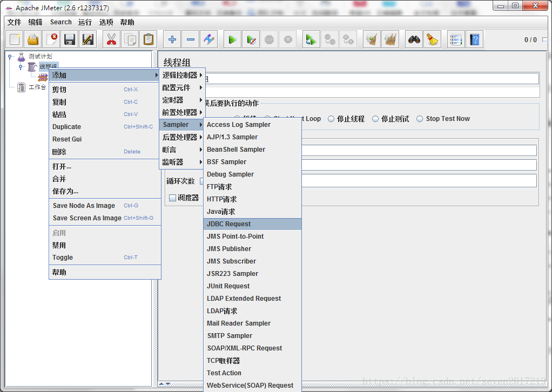Click the Close test plan icon
Screen dimensions: 552x392
tap(51, 39)
